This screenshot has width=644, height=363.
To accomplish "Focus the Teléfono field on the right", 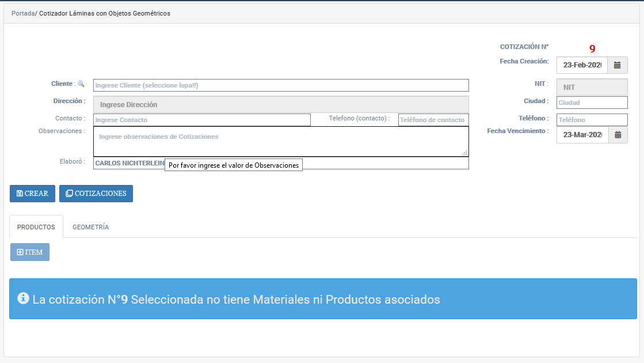I will (x=592, y=120).
